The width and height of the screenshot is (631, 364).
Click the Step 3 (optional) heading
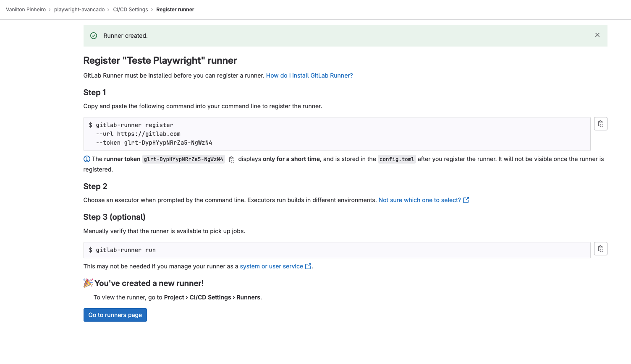pos(114,217)
